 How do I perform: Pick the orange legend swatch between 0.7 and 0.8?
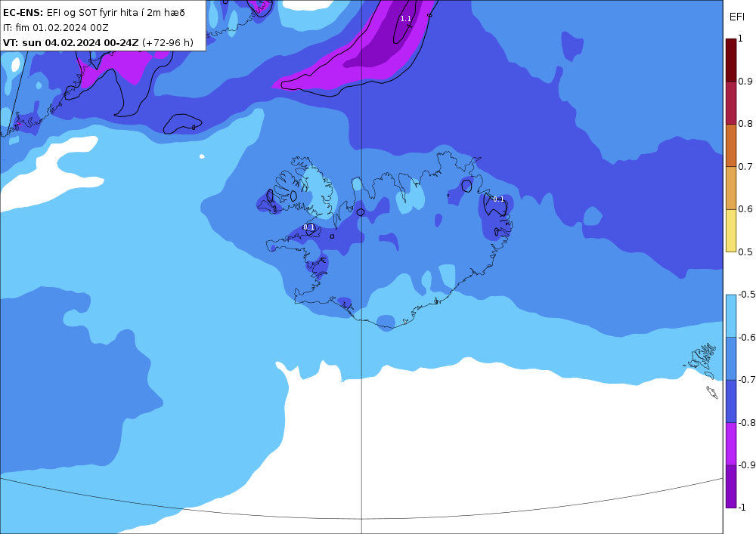[x=731, y=146]
